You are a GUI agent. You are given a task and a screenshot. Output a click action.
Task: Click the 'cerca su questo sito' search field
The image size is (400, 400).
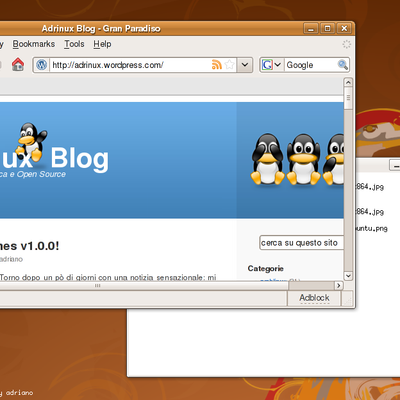(301, 243)
